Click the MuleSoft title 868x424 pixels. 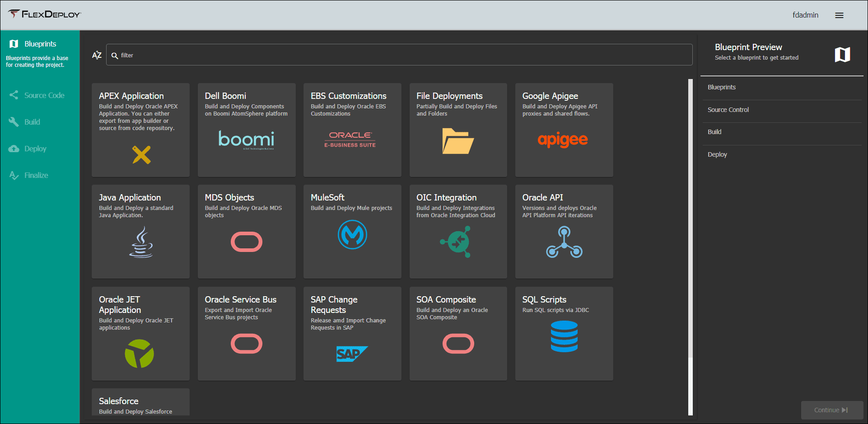(x=327, y=197)
